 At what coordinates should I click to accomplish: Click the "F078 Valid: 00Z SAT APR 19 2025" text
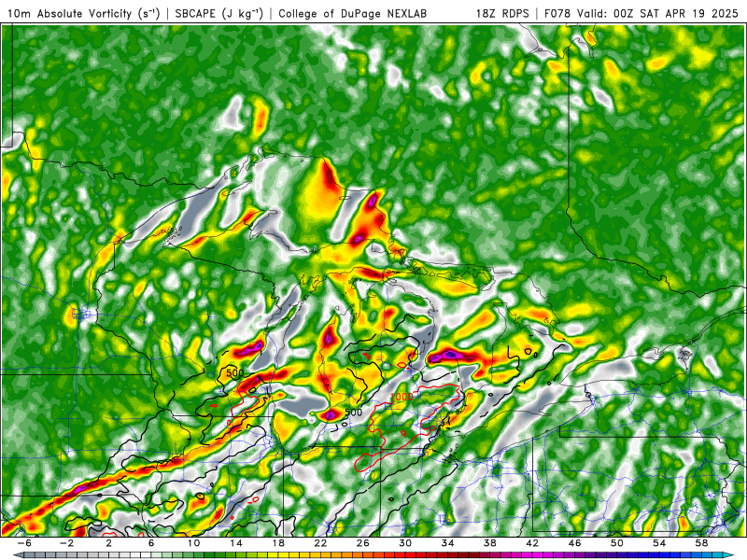pyautogui.click(x=641, y=13)
